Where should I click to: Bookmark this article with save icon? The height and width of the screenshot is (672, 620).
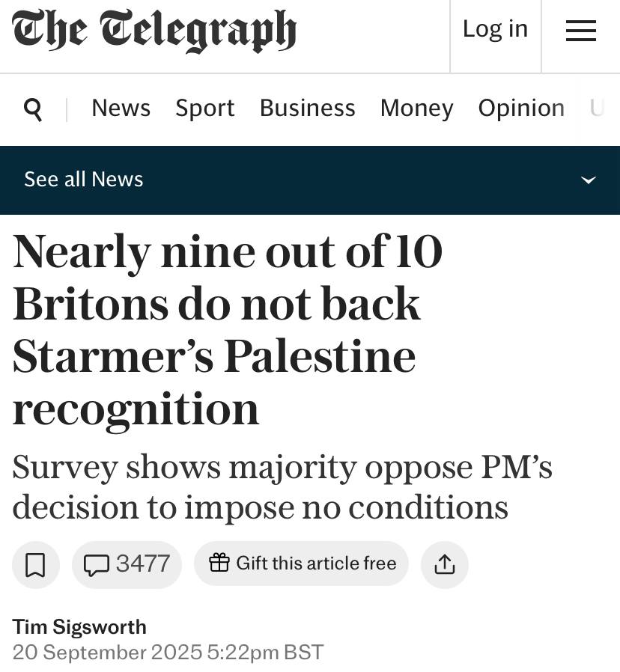pos(36,564)
